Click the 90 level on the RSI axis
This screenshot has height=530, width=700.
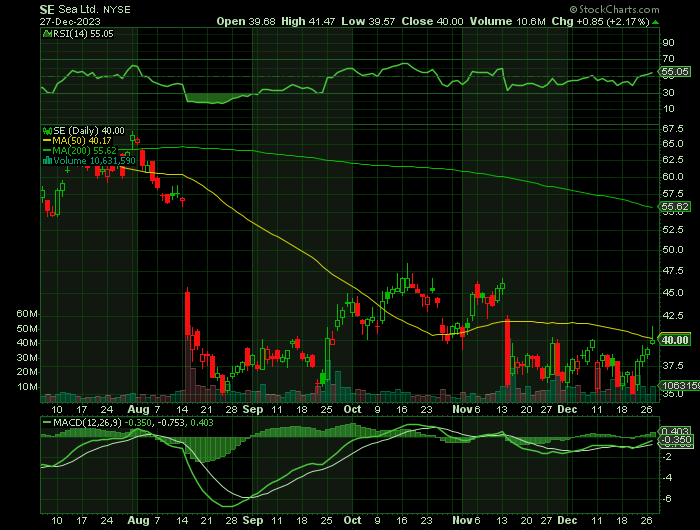[668, 43]
